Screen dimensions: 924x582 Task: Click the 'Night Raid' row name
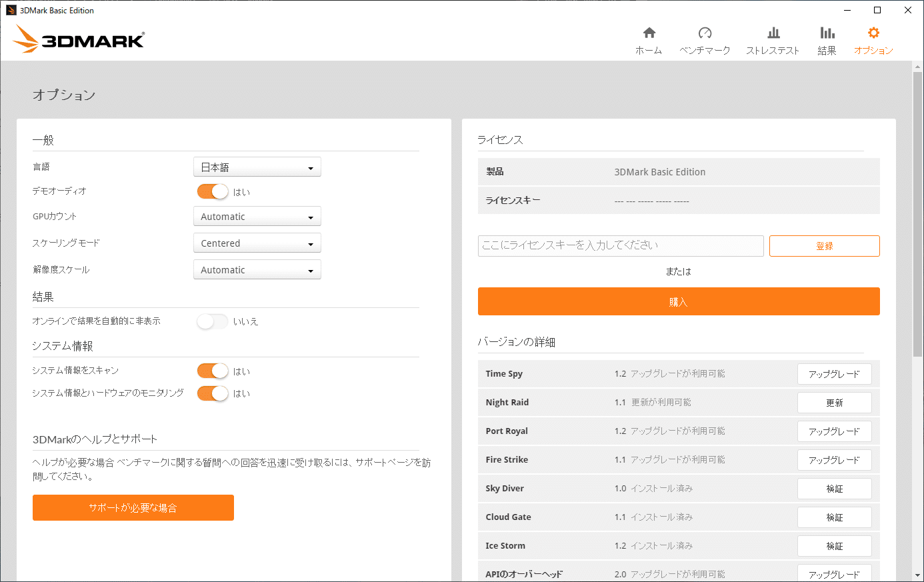tap(507, 403)
